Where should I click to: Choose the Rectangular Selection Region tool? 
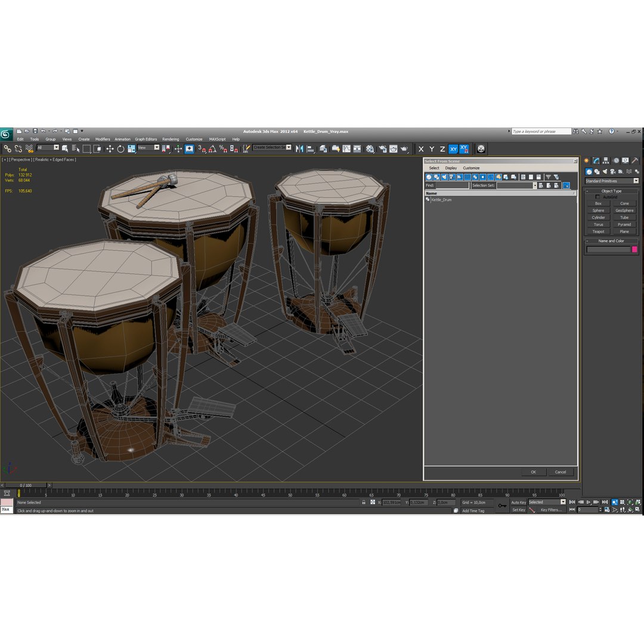(x=86, y=148)
